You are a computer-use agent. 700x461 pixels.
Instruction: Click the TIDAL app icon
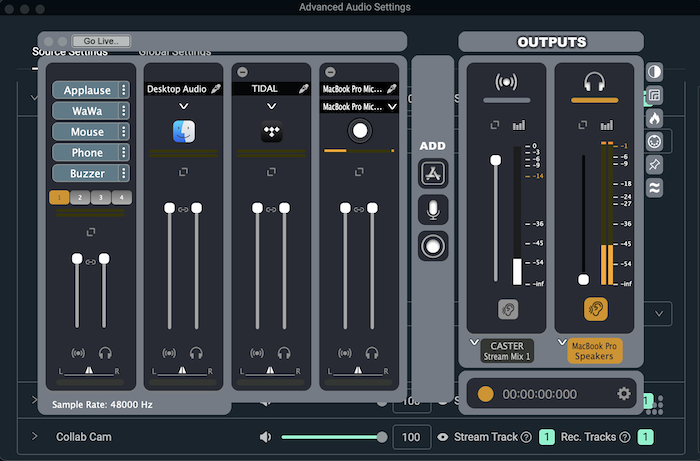[271, 132]
